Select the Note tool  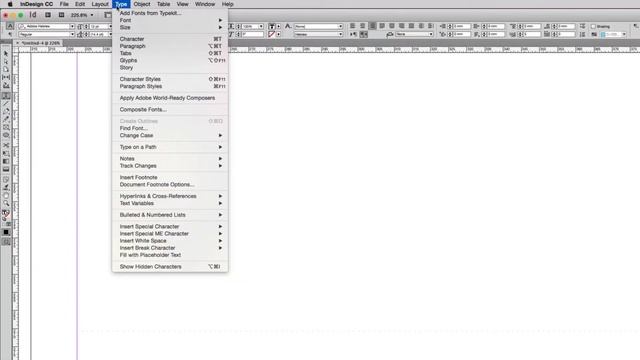[6, 180]
